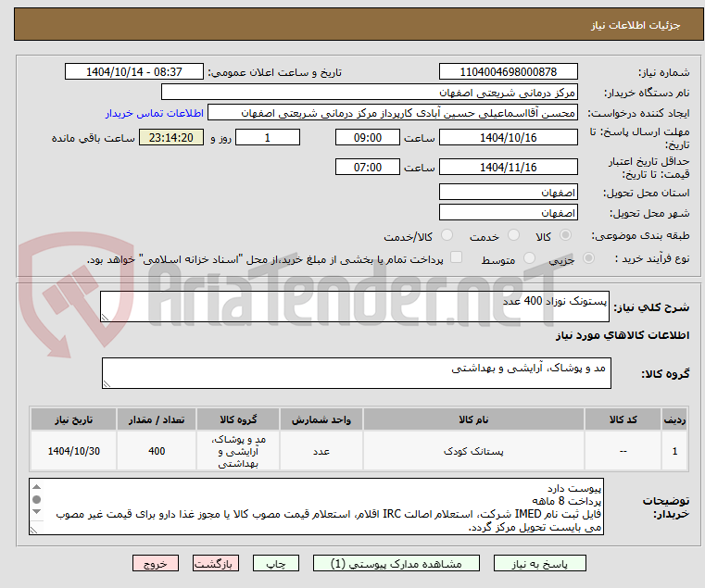
Task: Click the 'خروج' exit button
Action: click(x=156, y=563)
